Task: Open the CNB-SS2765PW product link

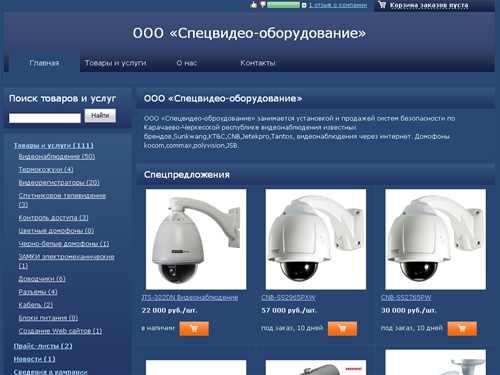Action: 406,297
